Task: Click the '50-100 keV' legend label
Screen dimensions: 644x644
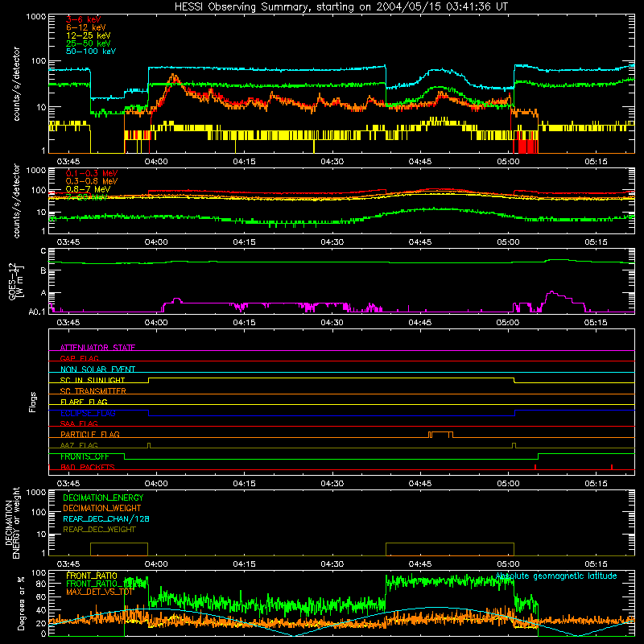Action: (x=90, y=52)
